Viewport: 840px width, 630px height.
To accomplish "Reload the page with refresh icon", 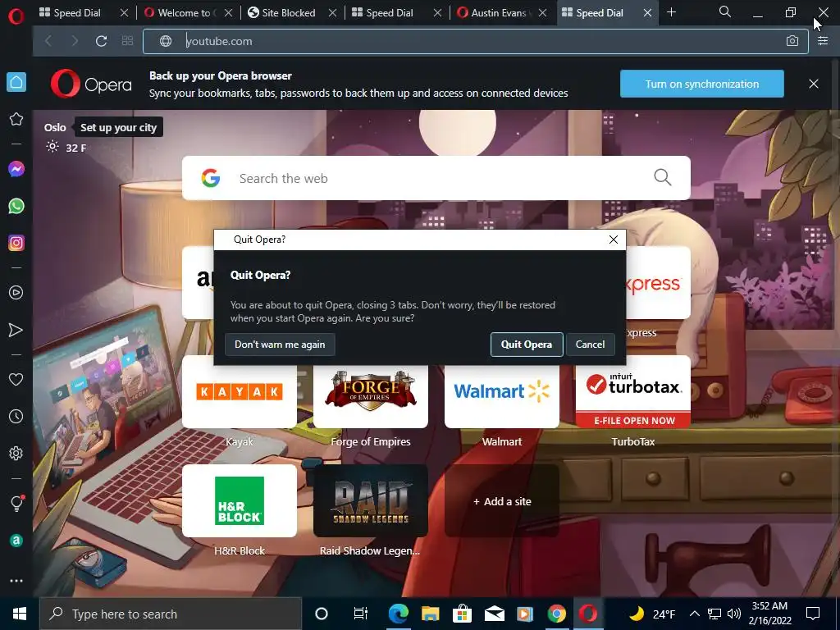I will (101, 41).
